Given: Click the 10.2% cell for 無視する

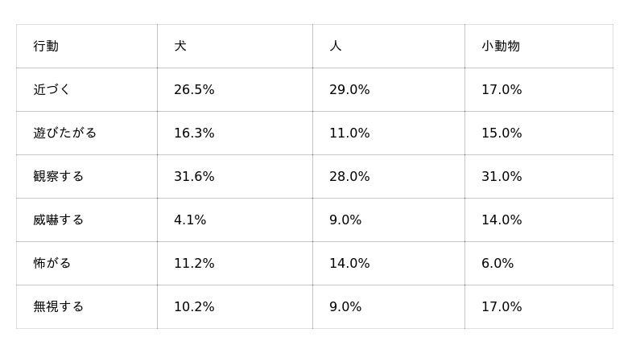Looking at the screenshot, I should [194, 307].
